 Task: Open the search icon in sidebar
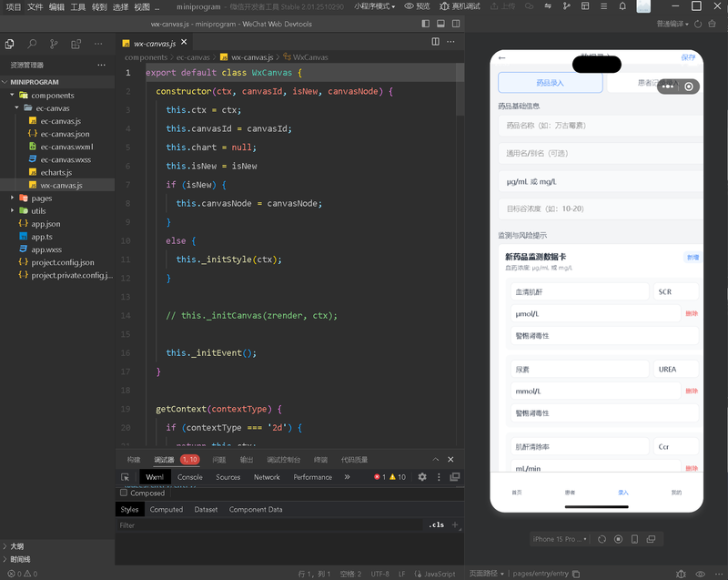[x=32, y=44]
